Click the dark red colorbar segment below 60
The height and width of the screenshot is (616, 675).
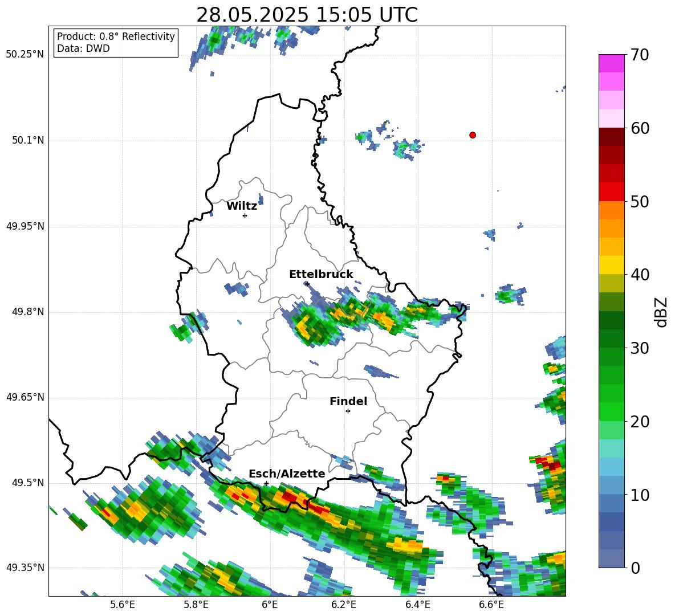click(x=611, y=137)
